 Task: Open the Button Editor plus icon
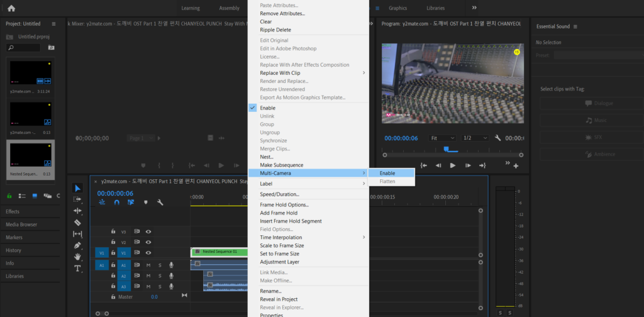coord(516,166)
